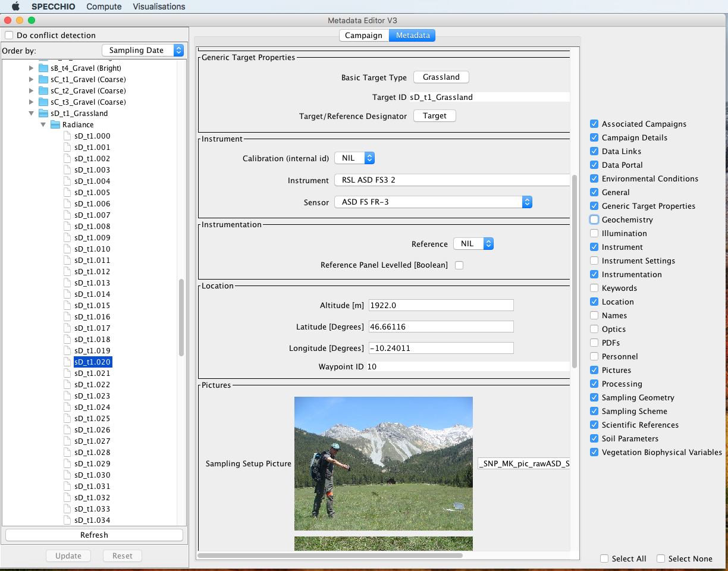Click file icon of sD_t1.005
This screenshot has width=728, height=571.
[67, 192]
